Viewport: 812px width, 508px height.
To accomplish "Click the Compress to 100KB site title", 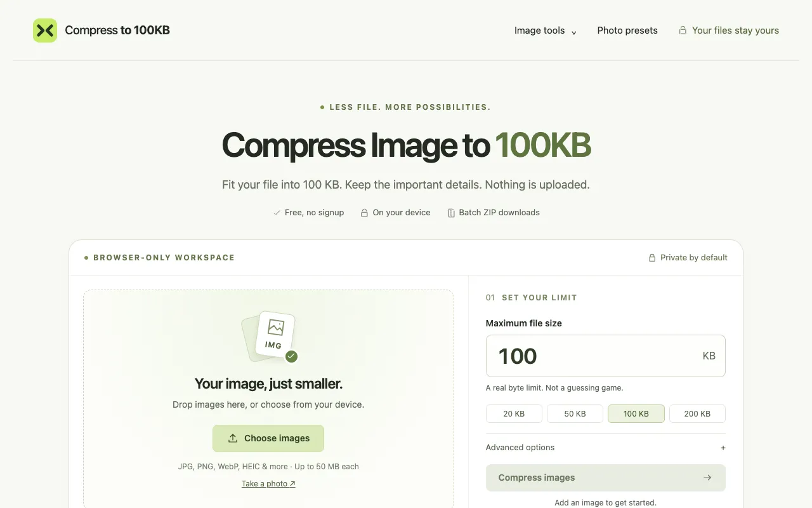I will (x=117, y=30).
